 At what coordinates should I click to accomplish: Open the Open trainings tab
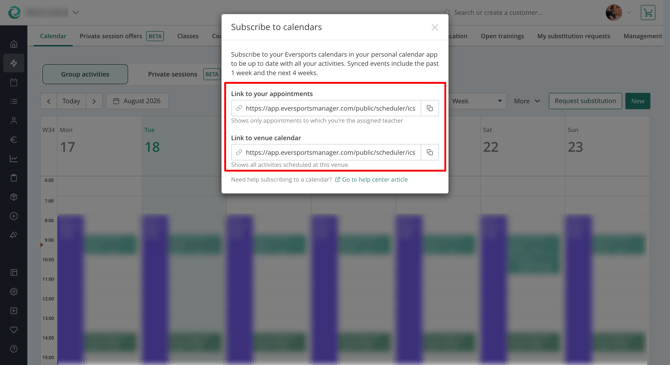[x=502, y=36]
